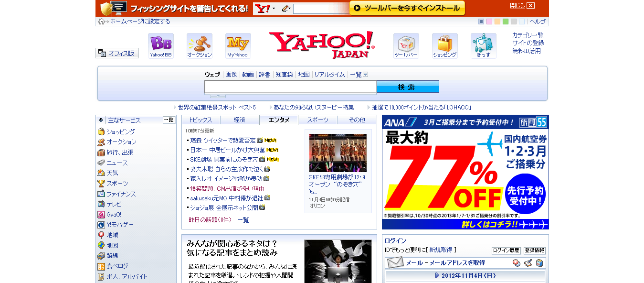644x283 pixels.
Task: Switch to the スポーツ news tab
Action: pos(317,120)
